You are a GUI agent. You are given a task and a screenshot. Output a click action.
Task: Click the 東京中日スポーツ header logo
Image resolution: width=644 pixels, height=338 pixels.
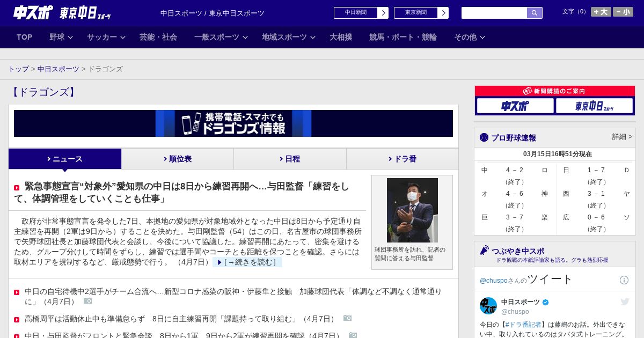[85, 13]
